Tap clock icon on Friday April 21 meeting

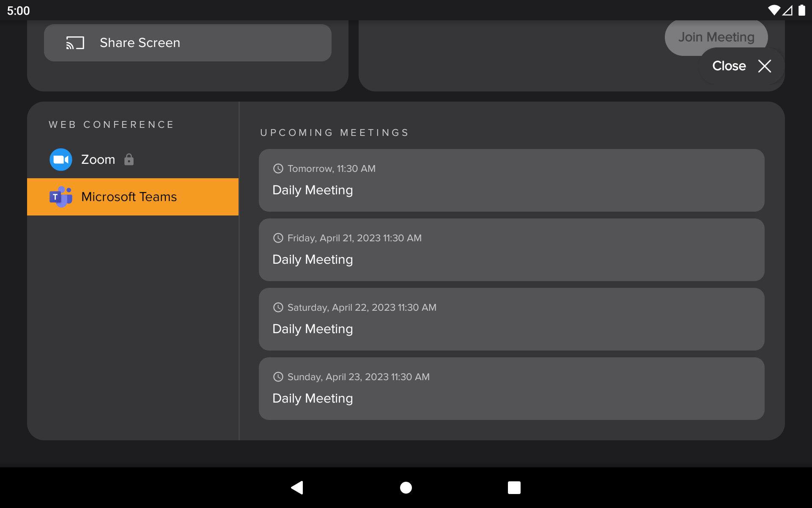click(x=278, y=238)
